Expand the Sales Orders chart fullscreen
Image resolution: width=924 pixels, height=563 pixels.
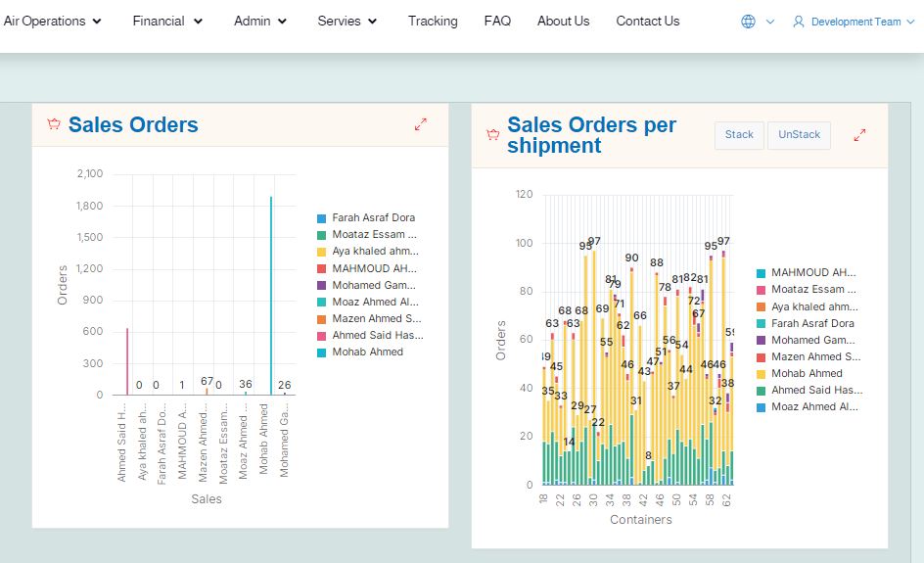tap(421, 124)
